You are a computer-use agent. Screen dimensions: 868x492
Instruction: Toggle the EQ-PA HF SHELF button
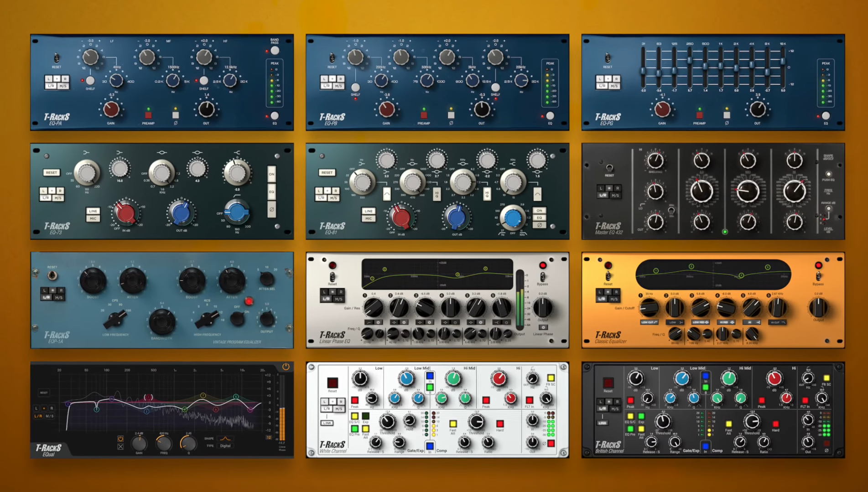point(204,81)
